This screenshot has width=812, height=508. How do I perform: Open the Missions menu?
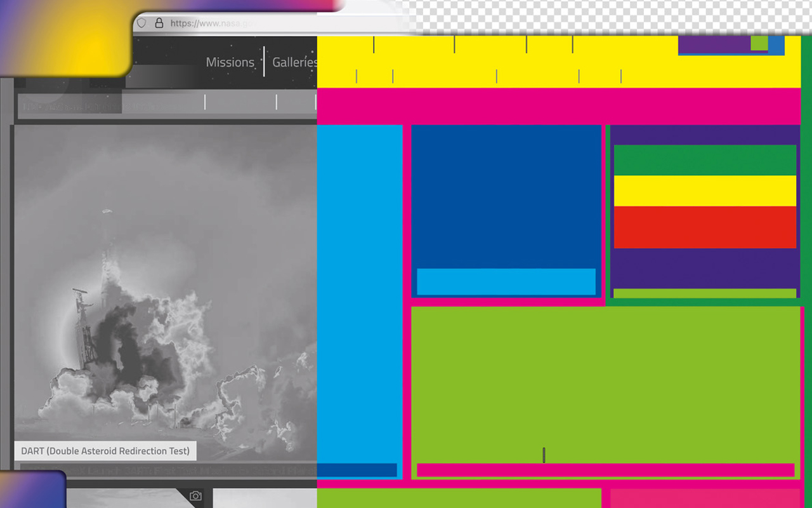pos(230,62)
